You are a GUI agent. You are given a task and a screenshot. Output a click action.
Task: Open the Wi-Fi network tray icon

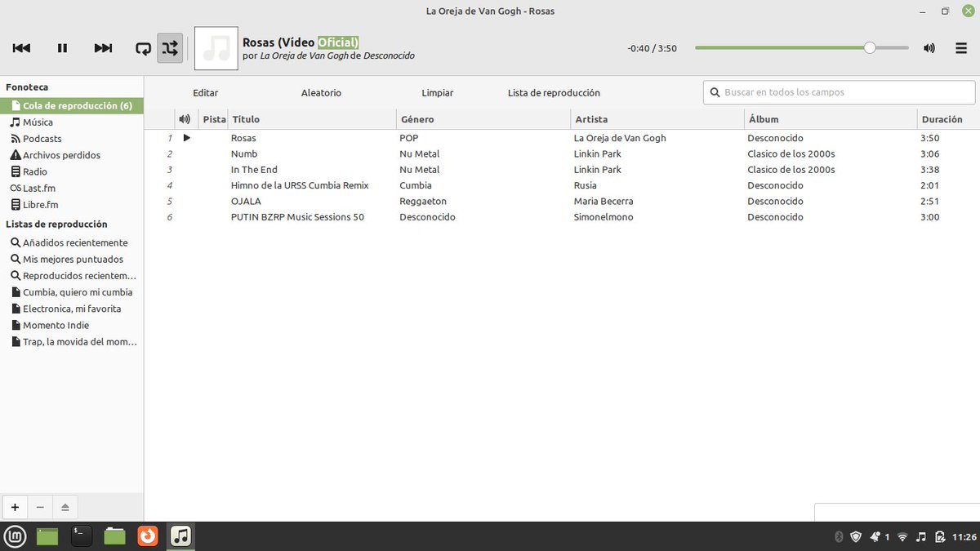902,537
